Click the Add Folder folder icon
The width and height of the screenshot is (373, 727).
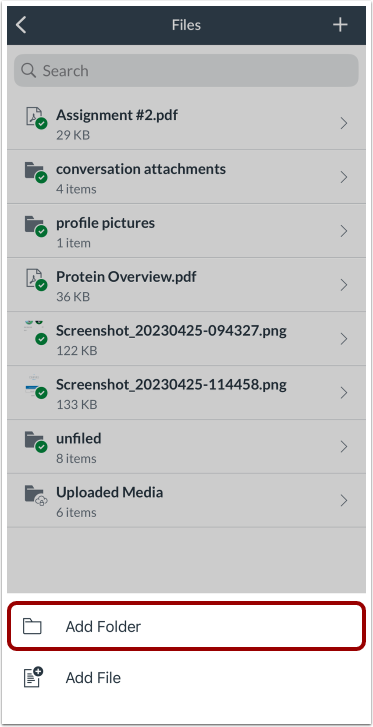coord(32,626)
